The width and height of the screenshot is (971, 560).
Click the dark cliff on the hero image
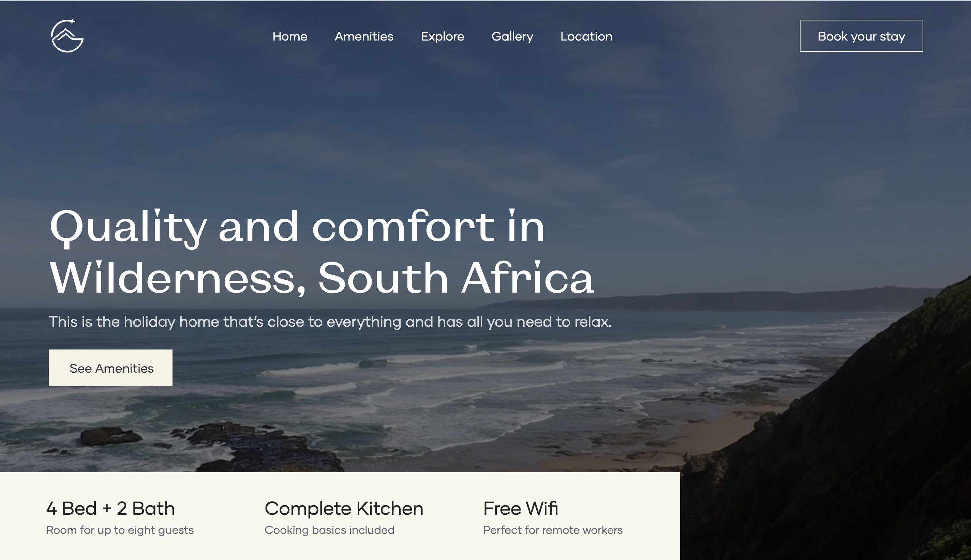847,442
